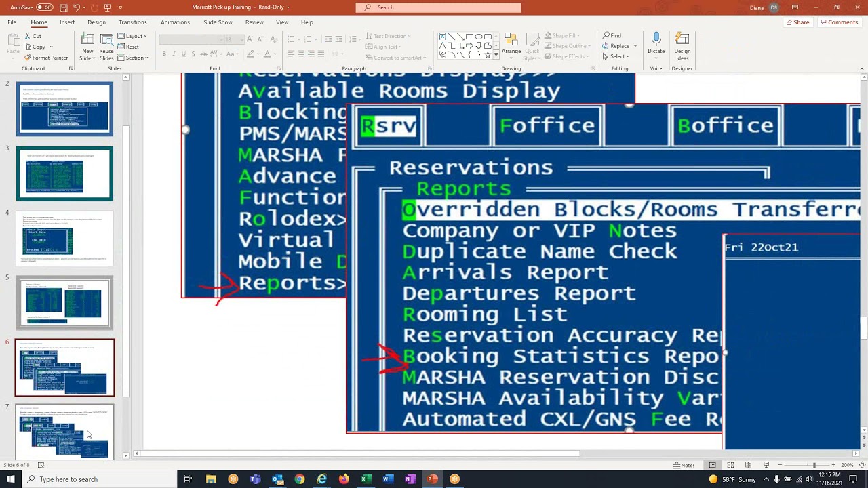
Task: Open the Notes pane from status bar
Action: [x=684, y=465]
